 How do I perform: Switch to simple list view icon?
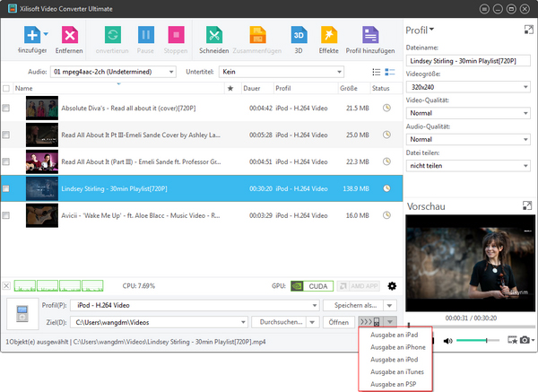(x=377, y=72)
